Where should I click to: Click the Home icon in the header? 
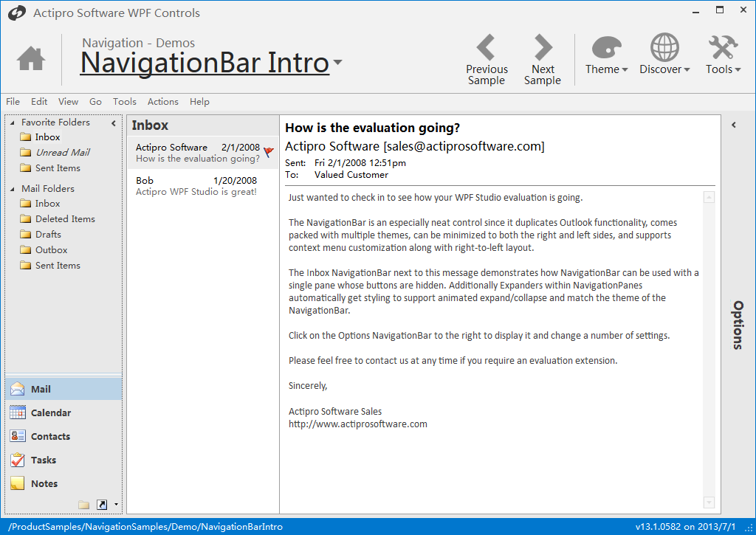31,58
